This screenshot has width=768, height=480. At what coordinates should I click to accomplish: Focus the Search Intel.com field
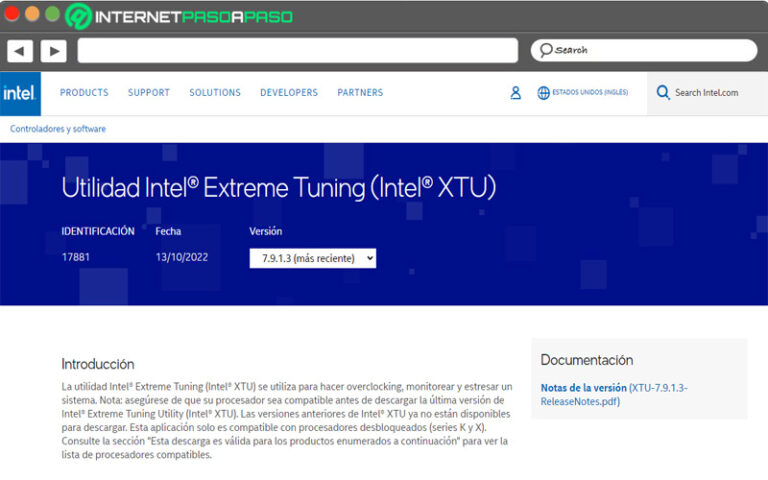[x=706, y=93]
